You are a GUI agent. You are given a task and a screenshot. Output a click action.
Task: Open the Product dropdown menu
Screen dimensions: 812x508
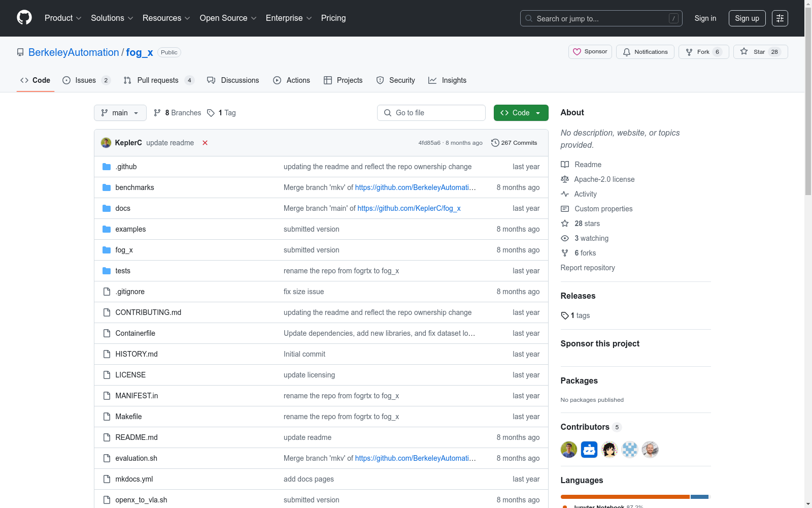(x=63, y=18)
